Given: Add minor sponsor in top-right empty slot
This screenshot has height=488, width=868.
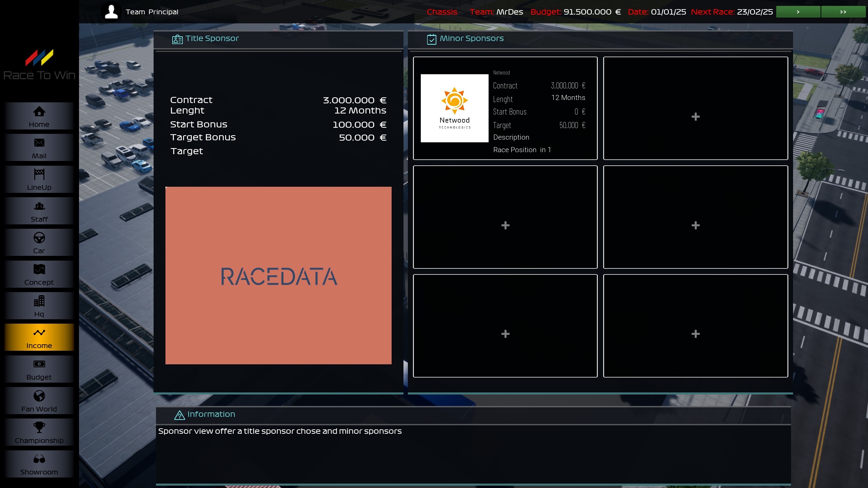Looking at the screenshot, I should pyautogui.click(x=695, y=117).
